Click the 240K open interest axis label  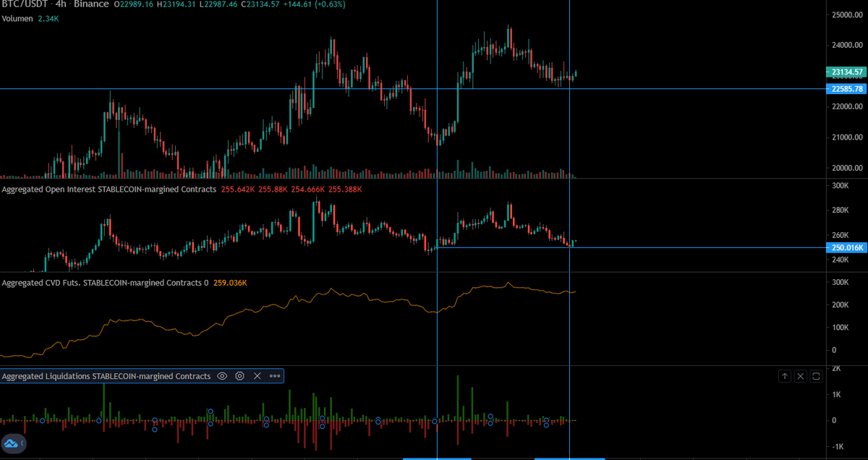click(841, 260)
